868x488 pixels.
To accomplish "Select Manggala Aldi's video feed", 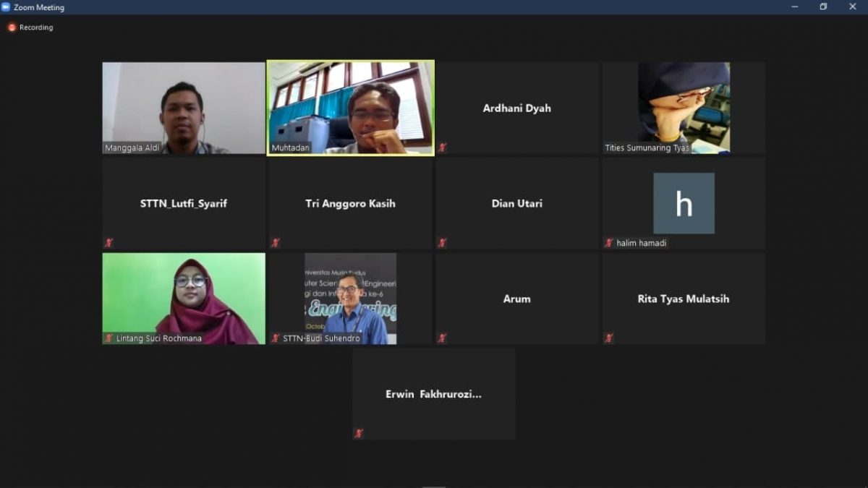I will [184, 108].
